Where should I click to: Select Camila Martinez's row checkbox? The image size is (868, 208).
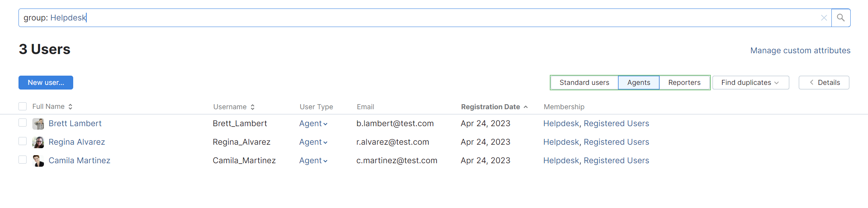pos(23,160)
